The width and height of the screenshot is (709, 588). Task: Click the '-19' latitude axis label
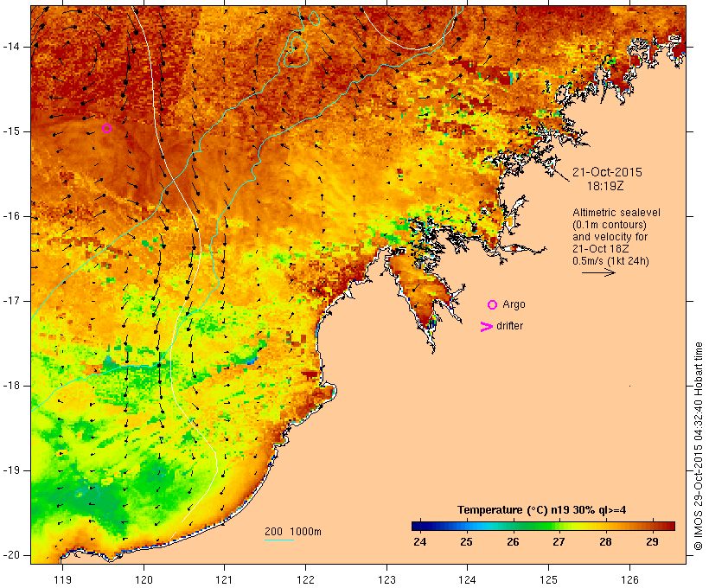point(10,470)
